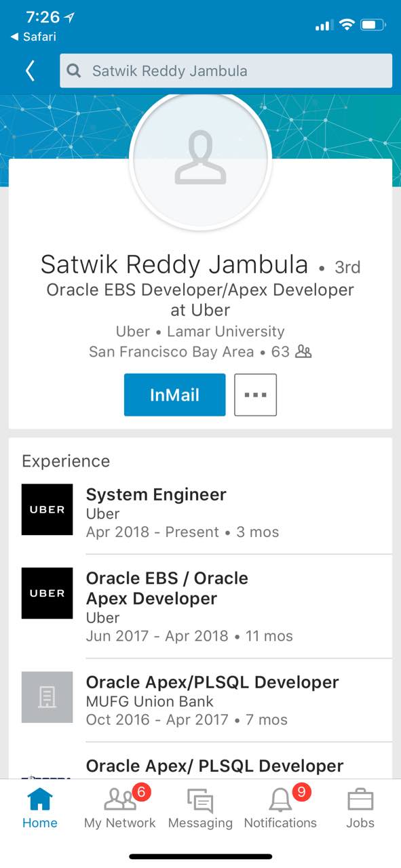Open the Uber logo for System Engineer

[x=47, y=509]
